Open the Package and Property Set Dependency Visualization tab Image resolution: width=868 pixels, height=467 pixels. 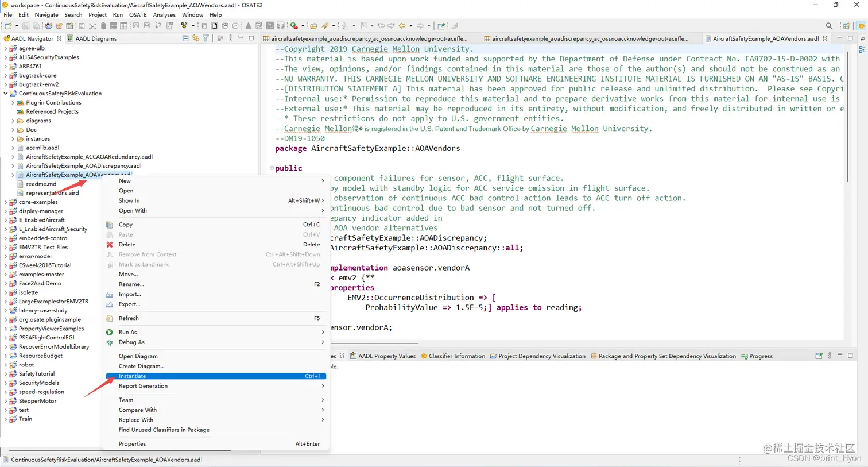point(663,356)
